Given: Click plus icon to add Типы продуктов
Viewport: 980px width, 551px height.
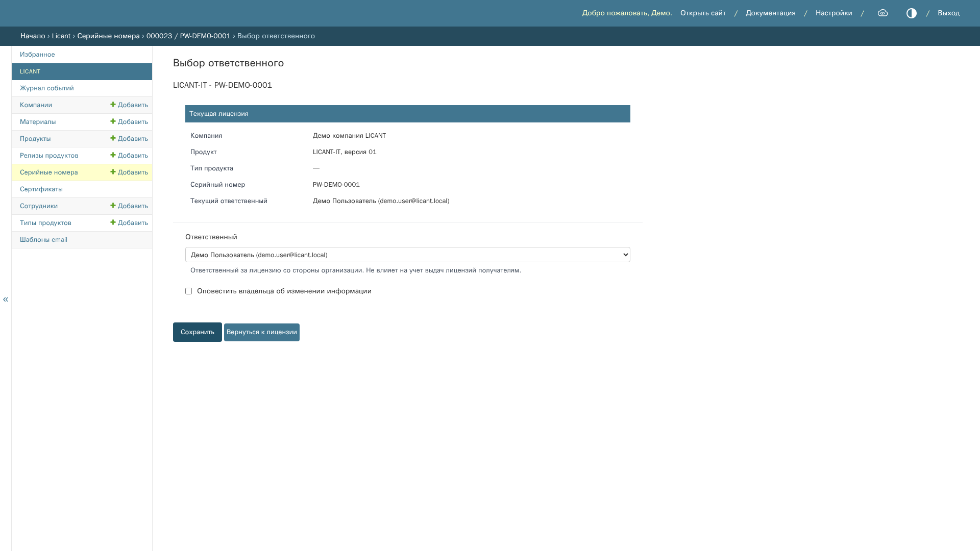Looking at the screenshot, I should click(x=113, y=222).
